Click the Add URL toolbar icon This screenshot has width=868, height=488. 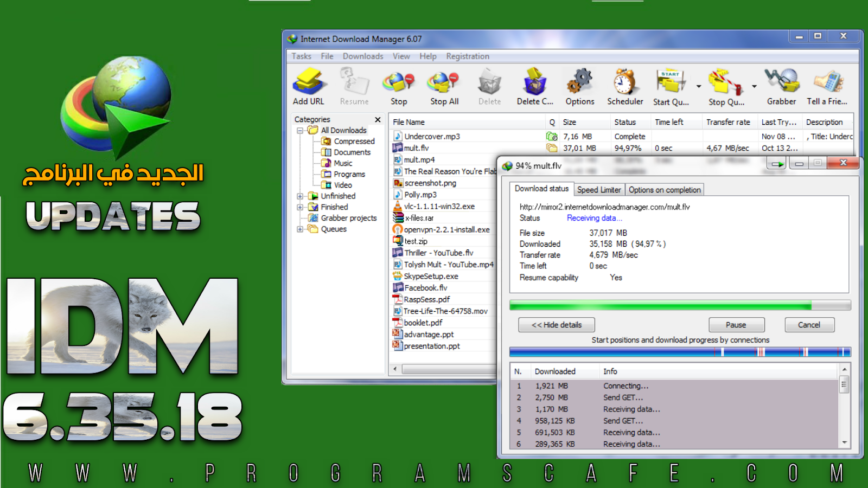309,87
